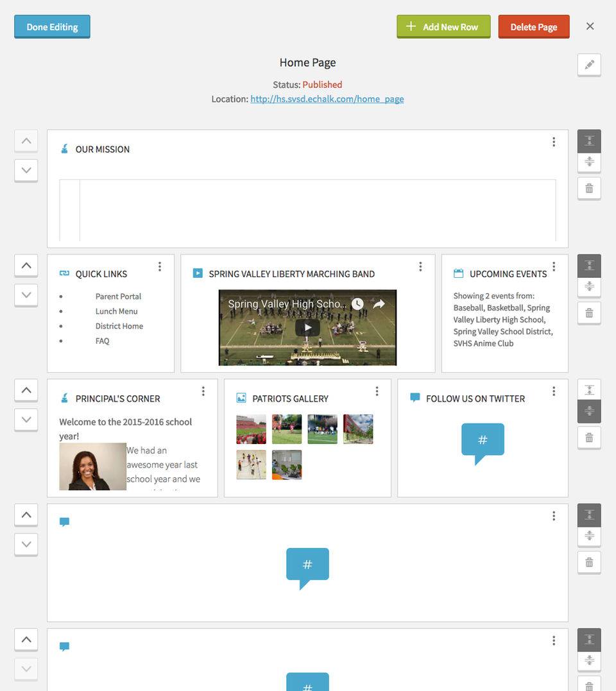Click the District Home quick link
616x691 pixels.
[x=119, y=326]
